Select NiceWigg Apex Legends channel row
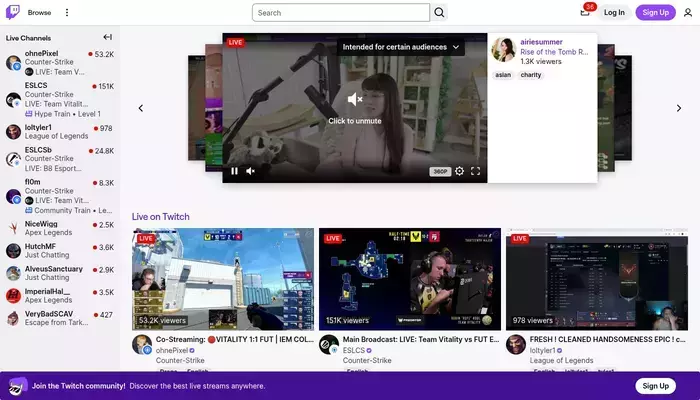Image resolution: width=700 pixels, height=400 pixels. click(x=60, y=228)
